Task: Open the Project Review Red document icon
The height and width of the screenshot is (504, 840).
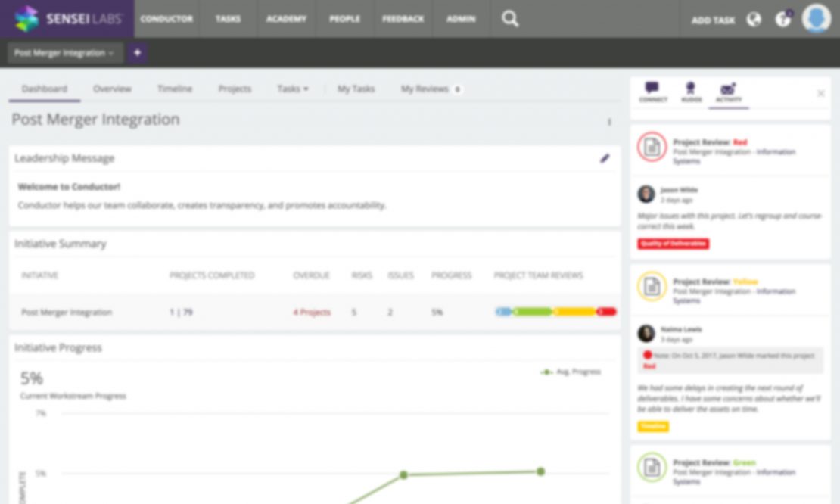Action: coord(652,147)
